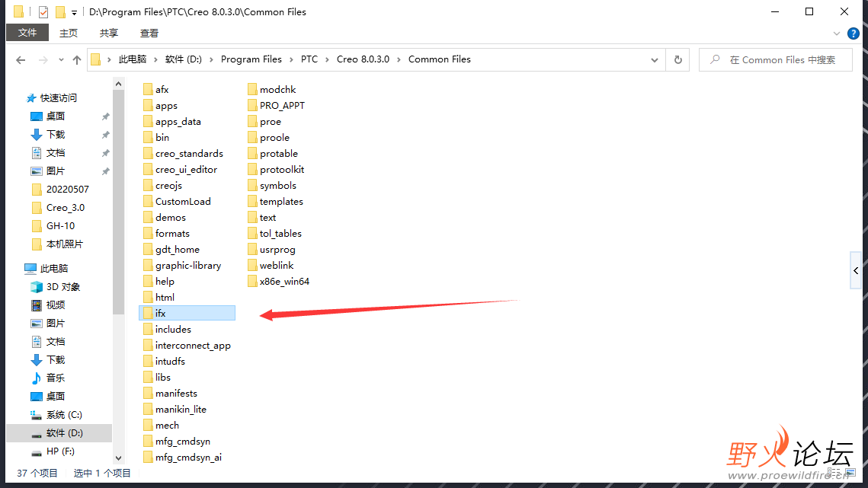Click the pin icon next to 图片

tap(105, 171)
